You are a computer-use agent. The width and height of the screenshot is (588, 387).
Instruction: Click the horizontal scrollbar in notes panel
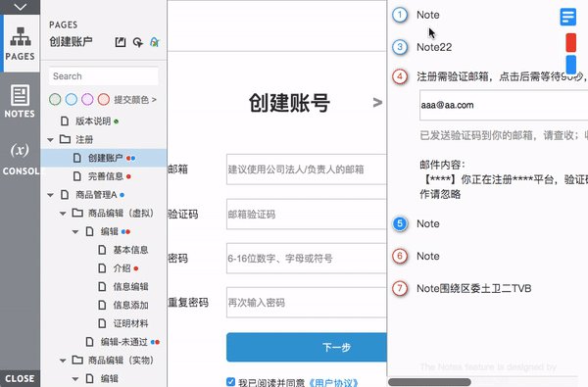point(430,382)
